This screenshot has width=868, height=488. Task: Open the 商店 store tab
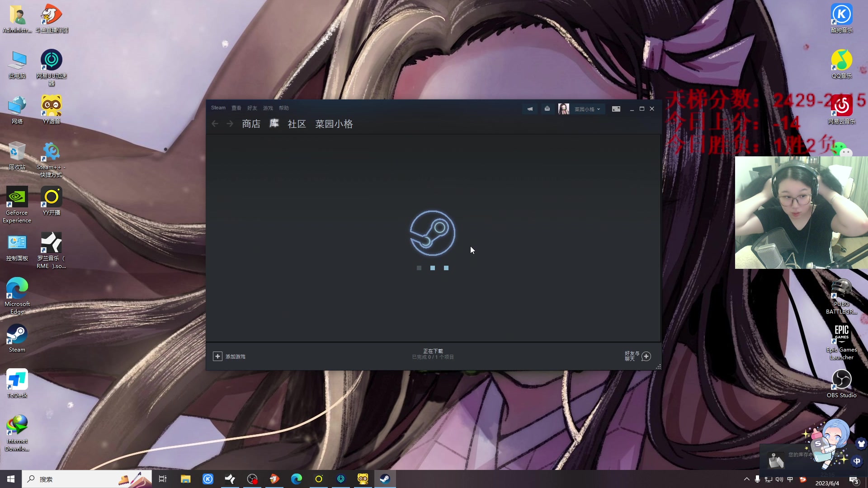click(x=251, y=124)
